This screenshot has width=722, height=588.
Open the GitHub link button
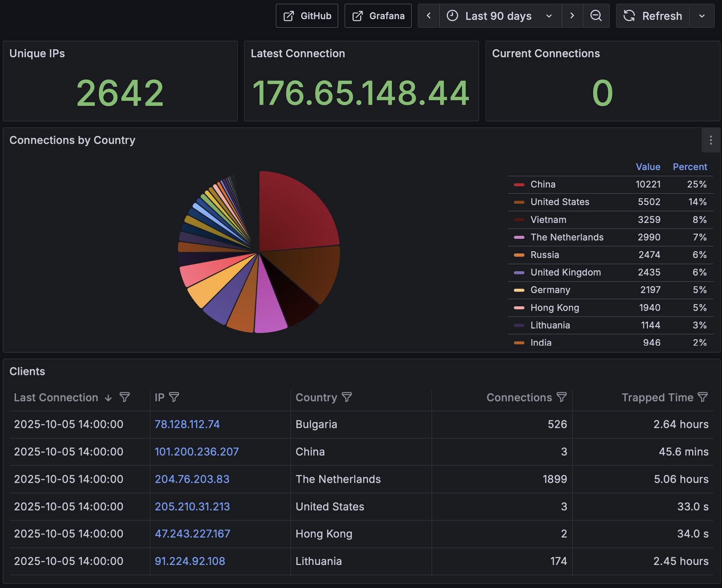(x=307, y=16)
